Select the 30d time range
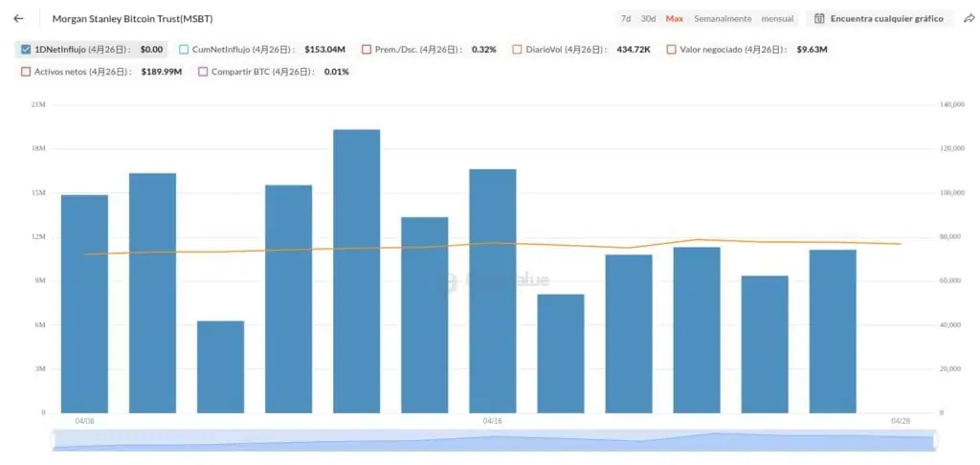 [648, 19]
